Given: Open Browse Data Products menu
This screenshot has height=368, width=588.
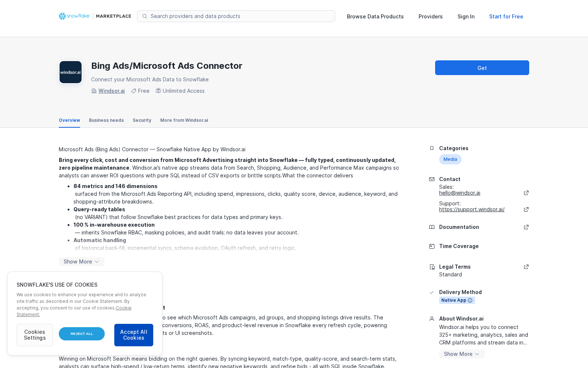Looking at the screenshot, I should 375,17.
